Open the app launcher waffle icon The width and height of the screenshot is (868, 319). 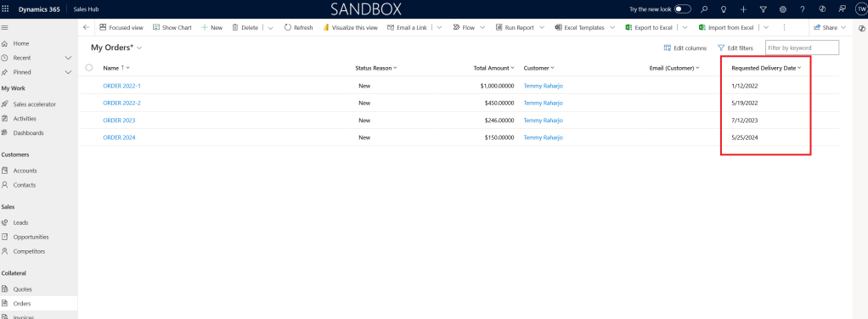click(x=6, y=9)
